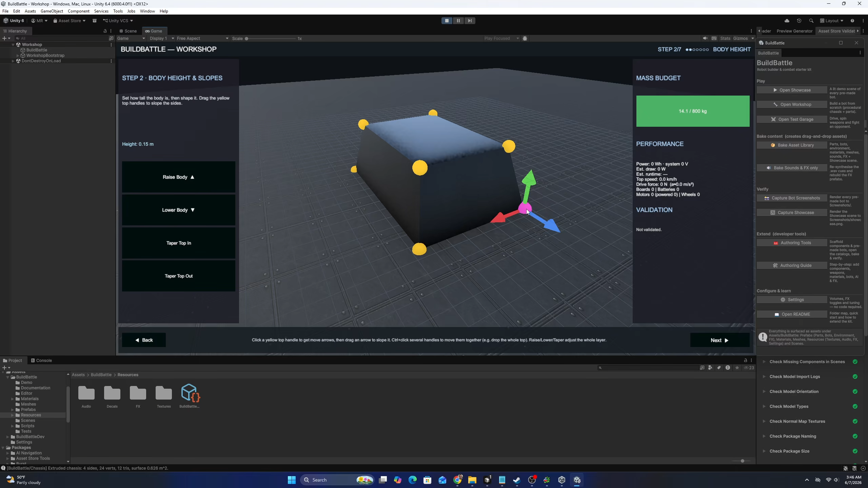Toggle the Stats overlay

pos(725,38)
